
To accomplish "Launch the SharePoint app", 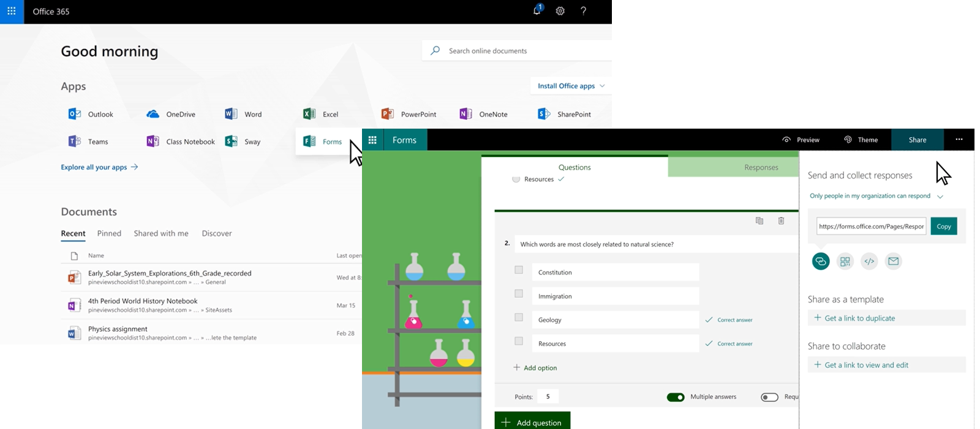I will [564, 114].
